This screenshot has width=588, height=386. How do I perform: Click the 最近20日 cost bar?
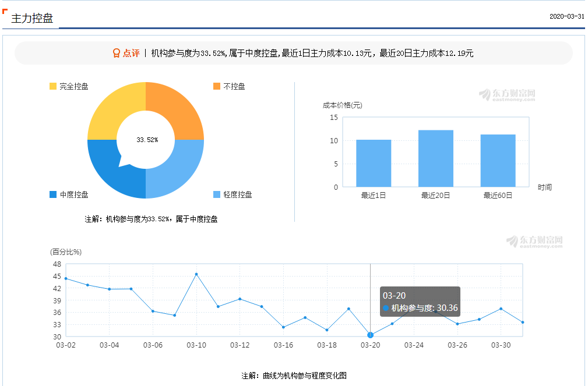tap(436, 158)
